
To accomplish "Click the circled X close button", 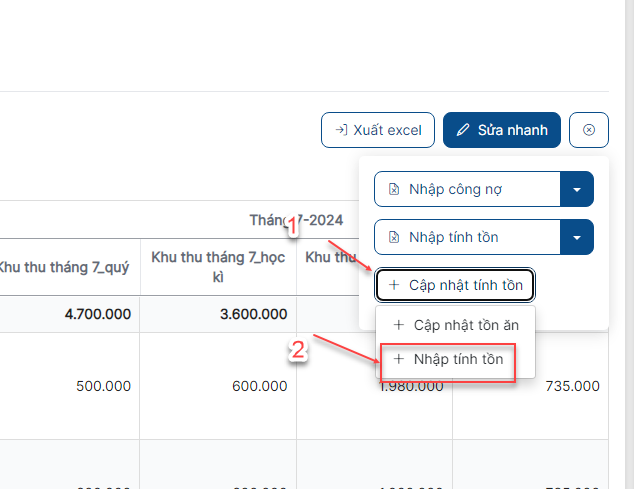I will (x=589, y=130).
